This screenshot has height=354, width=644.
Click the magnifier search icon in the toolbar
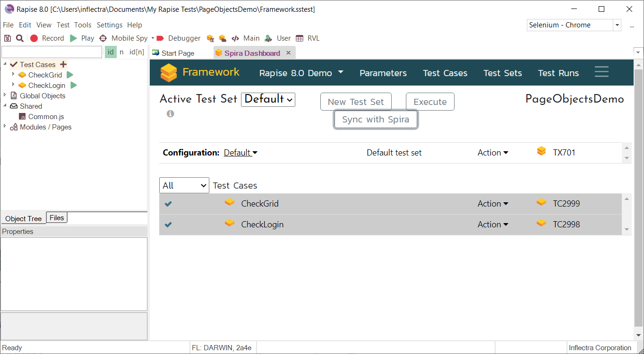click(x=20, y=38)
